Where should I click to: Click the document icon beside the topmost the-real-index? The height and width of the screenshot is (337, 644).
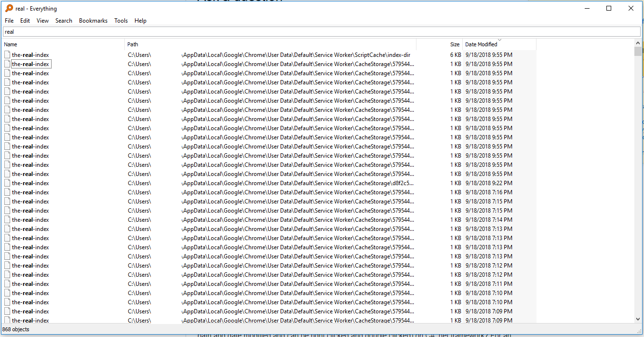coord(6,54)
